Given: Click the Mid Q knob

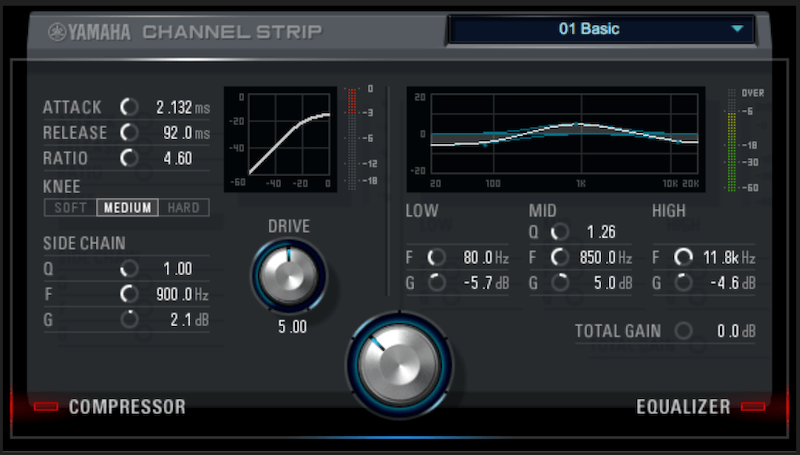Looking at the screenshot, I should tap(559, 232).
